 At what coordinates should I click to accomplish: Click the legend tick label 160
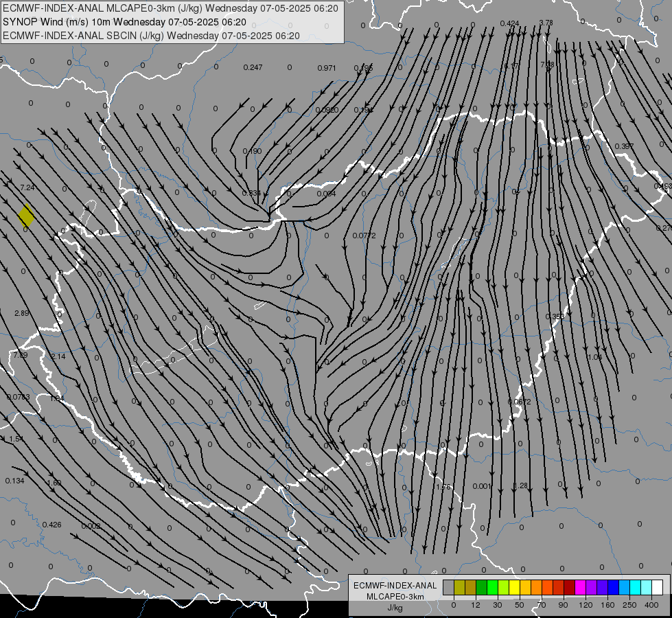[x=607, y=605]
